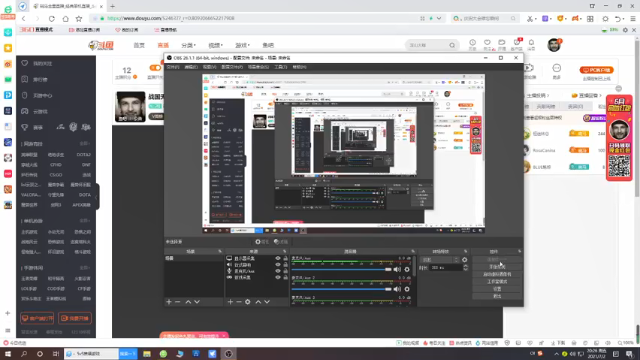Screen dimensions: 640x360
Task: Toggle lock on the last source in Sources list
Action: (285, 278)
